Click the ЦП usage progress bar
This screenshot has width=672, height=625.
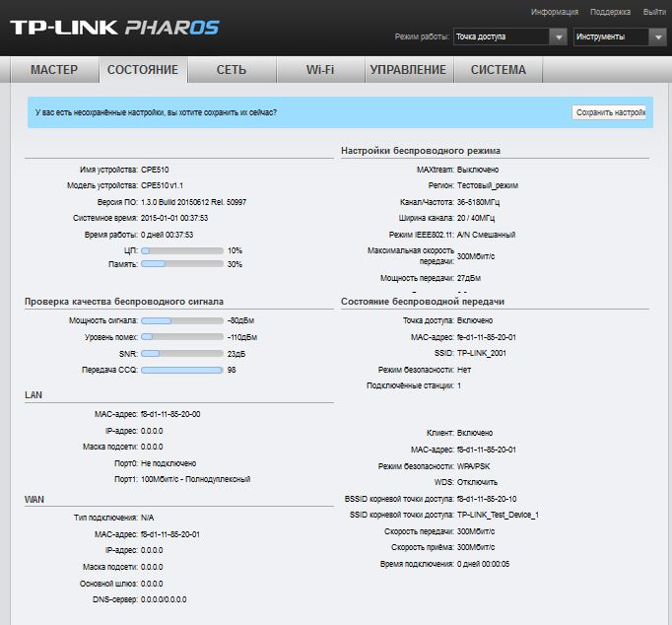[x=182, y=250]
